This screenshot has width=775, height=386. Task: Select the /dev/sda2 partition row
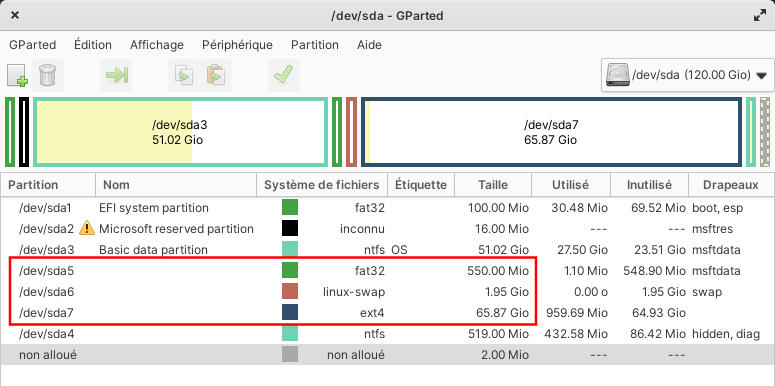388,228
